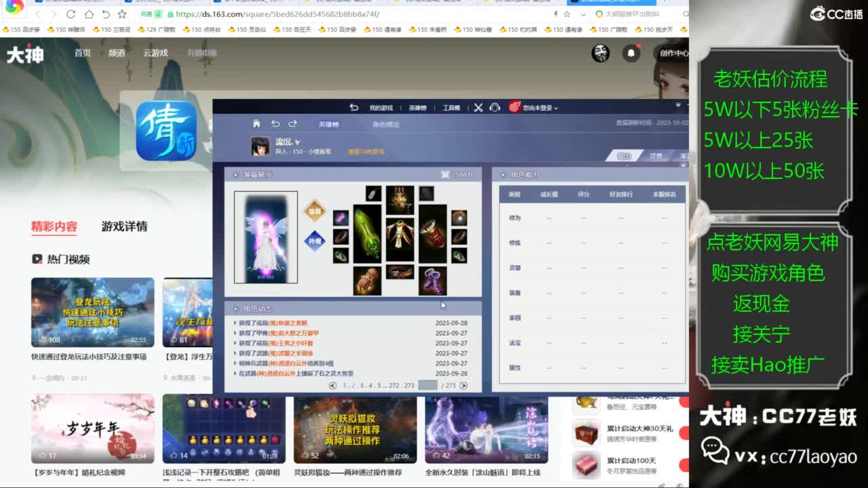Bookmark this page with the star icon
868x488 pixels.
pos(122,14)
